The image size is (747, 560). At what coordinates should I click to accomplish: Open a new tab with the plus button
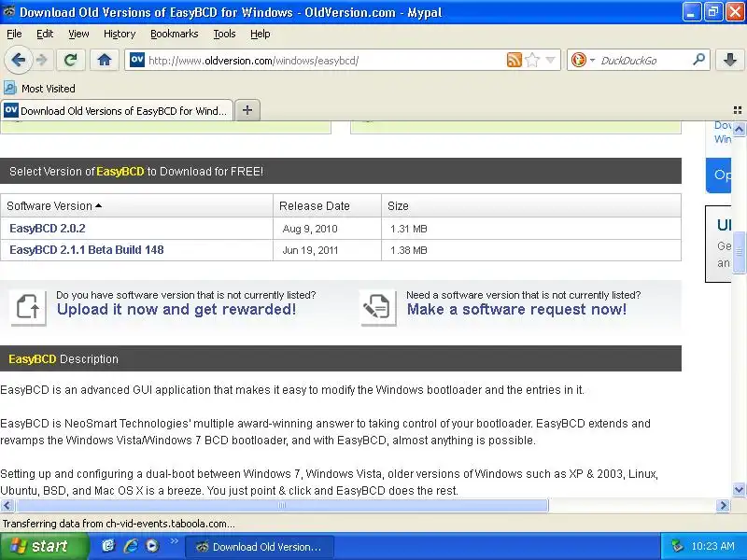247,110
